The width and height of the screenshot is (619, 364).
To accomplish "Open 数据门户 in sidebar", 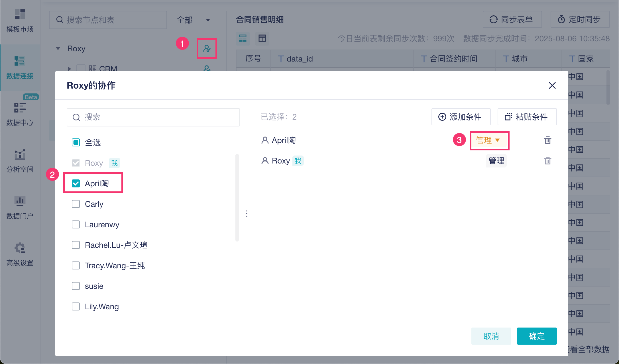I will click(x=20, y=207).
